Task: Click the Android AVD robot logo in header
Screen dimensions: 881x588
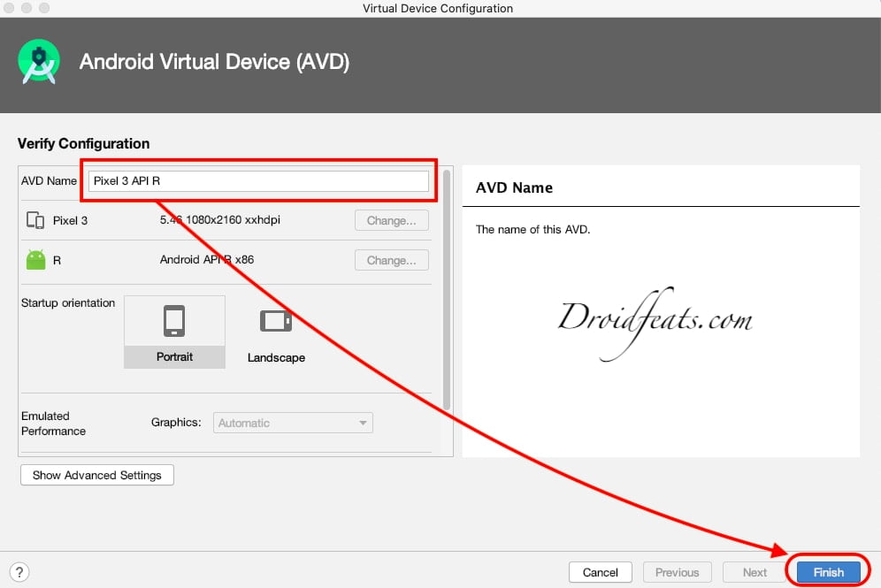Action: pyautogui.click(x=39, y=62)
